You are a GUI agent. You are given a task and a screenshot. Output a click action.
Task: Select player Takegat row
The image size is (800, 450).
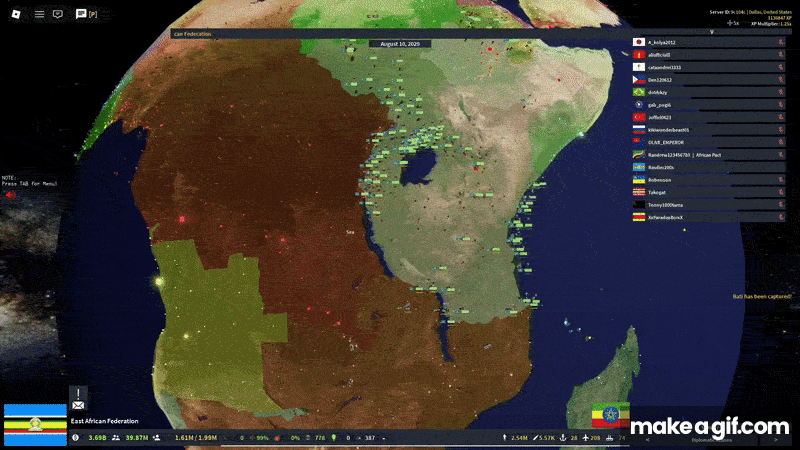pos(709,192)
